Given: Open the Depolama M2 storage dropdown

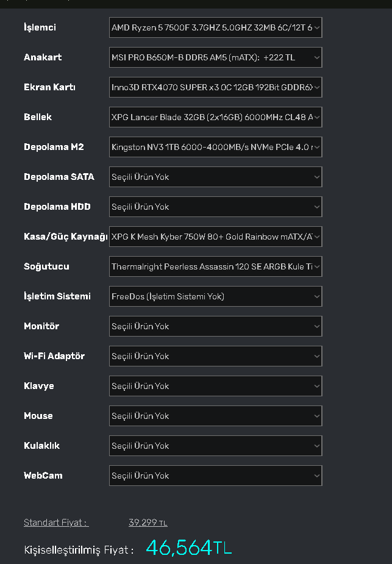Looking at the screenshot, I should pyautogui.click(x=215, y=147).
